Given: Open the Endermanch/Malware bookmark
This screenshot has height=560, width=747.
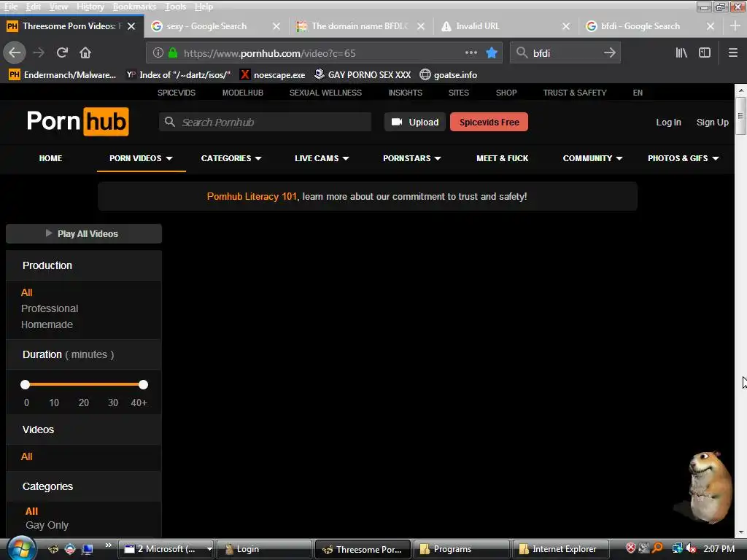Looking at the screenshot, I should [x=62, y=75].
